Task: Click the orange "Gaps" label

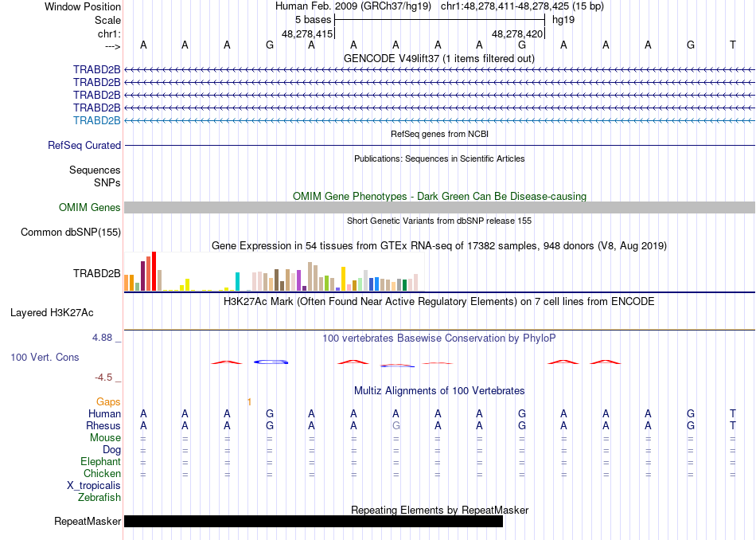Action: pos(108,402)
